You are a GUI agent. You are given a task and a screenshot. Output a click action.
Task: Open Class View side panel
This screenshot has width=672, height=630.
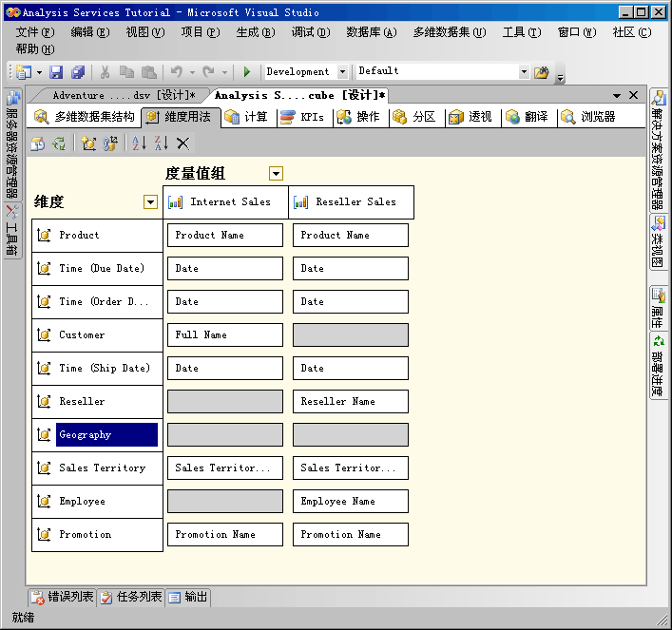coord(659,241)
